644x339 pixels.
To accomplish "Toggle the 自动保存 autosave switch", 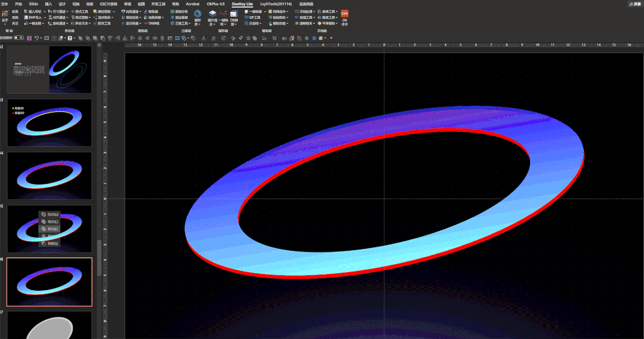I will (19, 38).
